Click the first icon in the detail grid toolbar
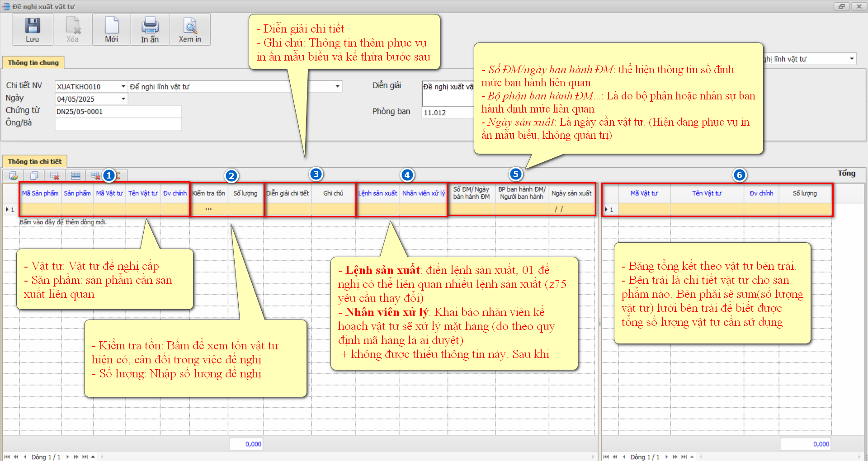Viewport: 868px width, 461px height. click(13, 175)
